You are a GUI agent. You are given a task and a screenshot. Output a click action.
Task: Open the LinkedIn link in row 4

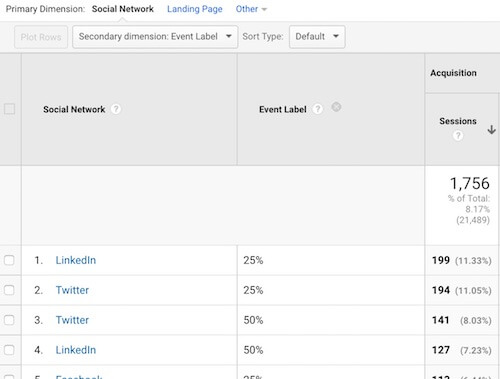click(76, 350)
